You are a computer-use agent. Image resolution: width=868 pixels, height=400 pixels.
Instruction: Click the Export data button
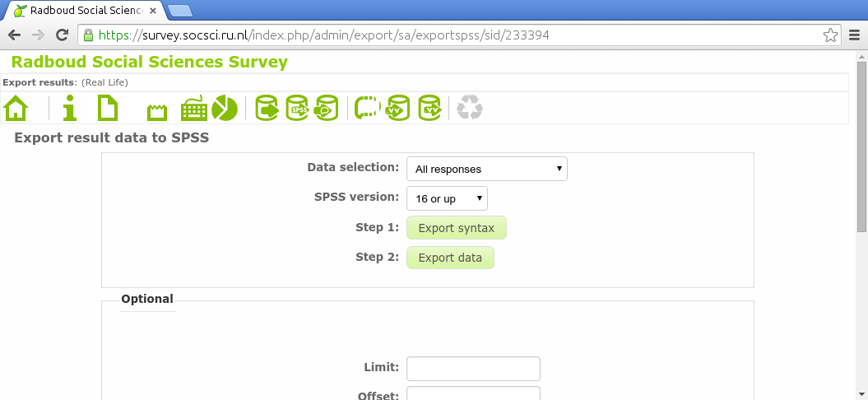click(450, 258)
